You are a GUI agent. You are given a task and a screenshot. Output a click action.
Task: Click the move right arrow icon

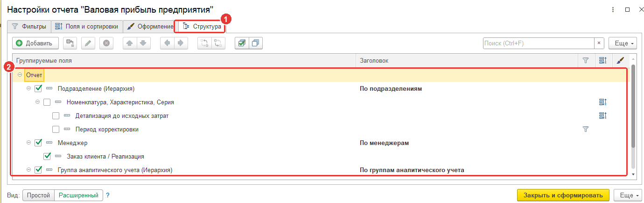[180, 43]
